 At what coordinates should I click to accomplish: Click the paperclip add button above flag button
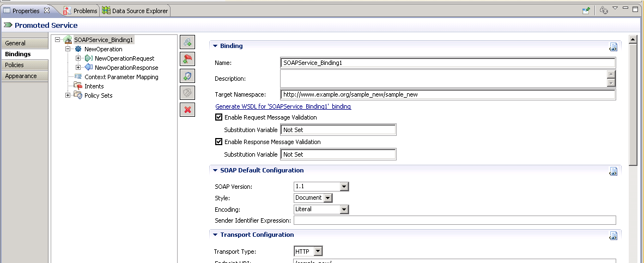(187, 42)
